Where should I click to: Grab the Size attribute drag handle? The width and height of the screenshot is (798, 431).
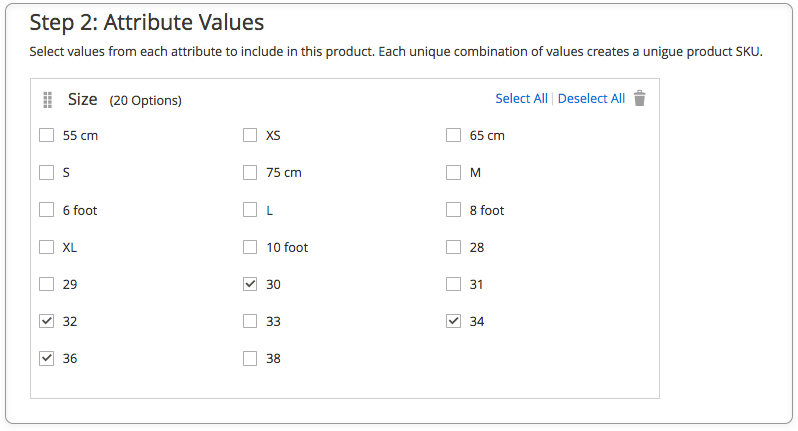click(x=47, y=100)
